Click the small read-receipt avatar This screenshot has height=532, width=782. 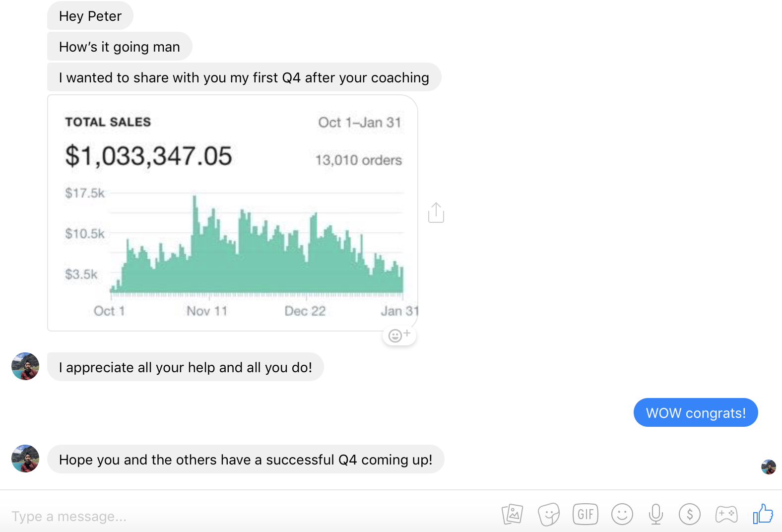[x=769, y=467]
